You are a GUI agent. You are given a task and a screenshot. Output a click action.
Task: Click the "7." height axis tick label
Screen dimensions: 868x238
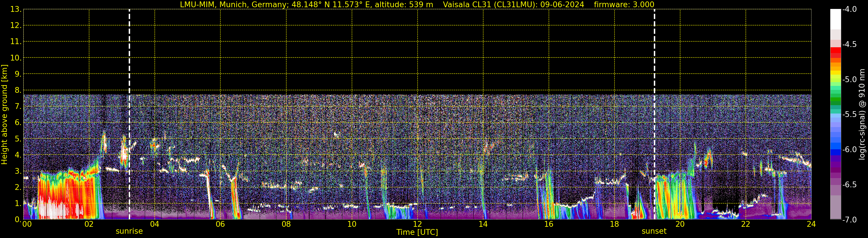[18, 107]
